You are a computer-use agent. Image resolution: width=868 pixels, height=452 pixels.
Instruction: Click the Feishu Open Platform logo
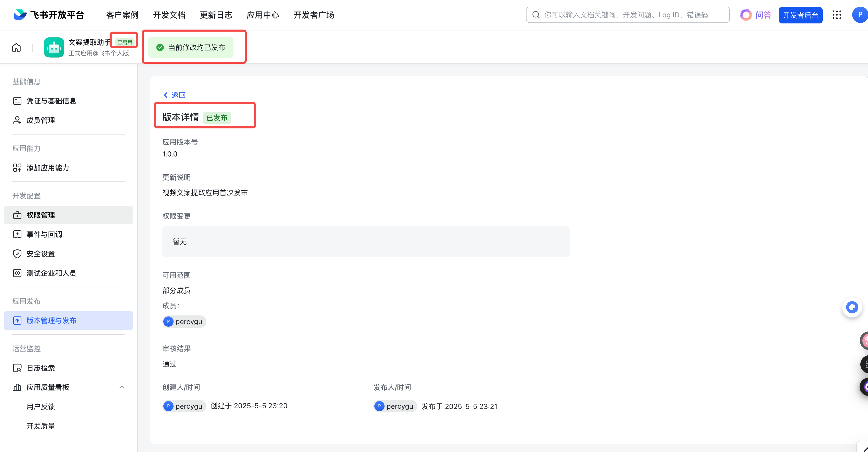coord(48,15)
